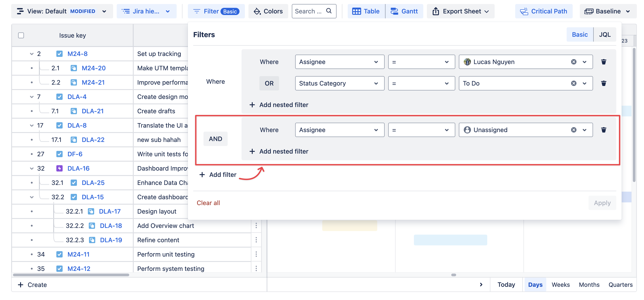Remove the Unassigned filter with trash icon

(603, 130)
